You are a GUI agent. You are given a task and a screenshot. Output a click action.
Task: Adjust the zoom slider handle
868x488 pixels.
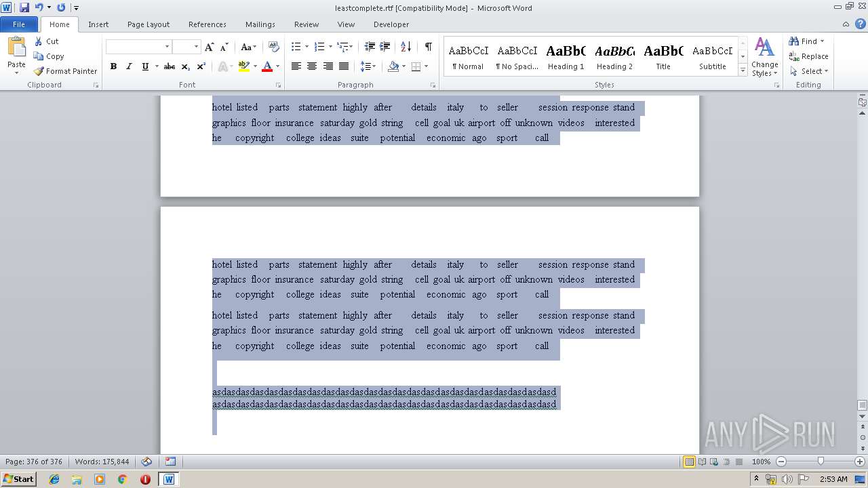click(821, 462)
